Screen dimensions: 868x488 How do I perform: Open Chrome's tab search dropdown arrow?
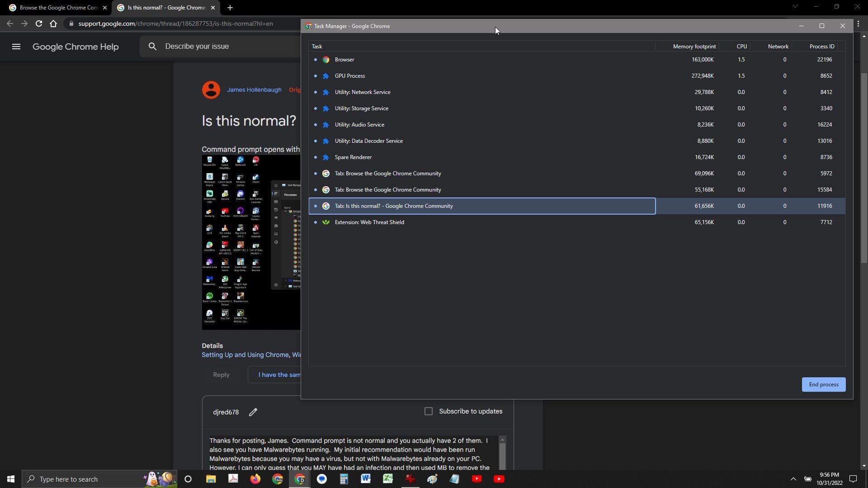795,7
